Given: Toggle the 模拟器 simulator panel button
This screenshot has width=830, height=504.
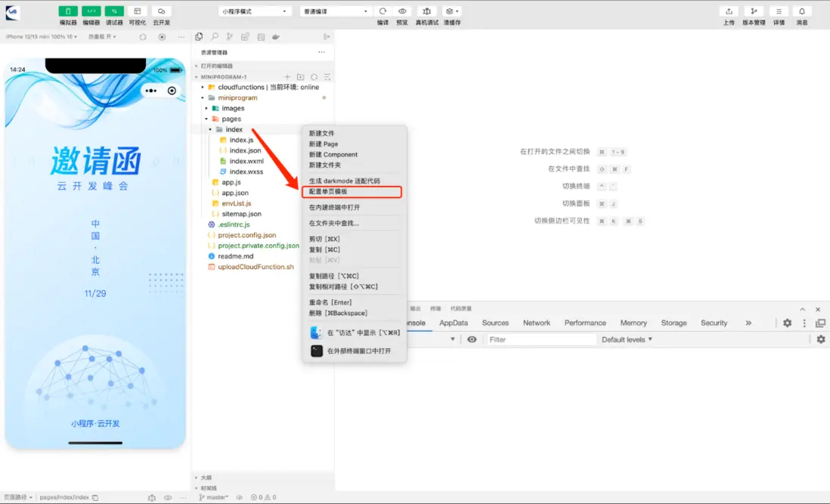Looking at the screenshot, I should (68, 11).
